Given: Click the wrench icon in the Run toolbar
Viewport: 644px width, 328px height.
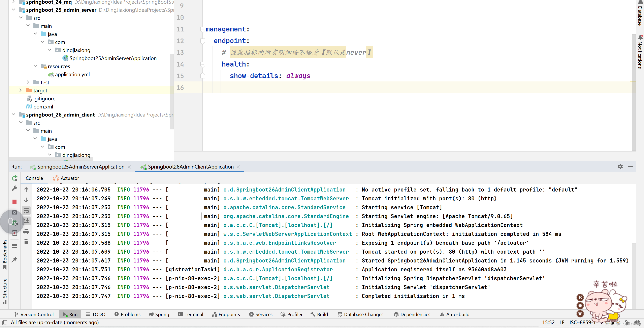Looking at the screenshot, I should tap(14, 188).
